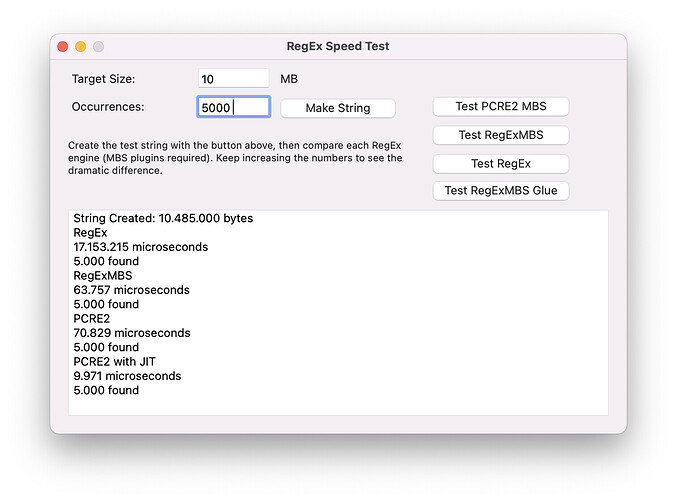Viewport: 677px width, 500px height.
Task: Click the RegExMBS result heading in log
Action: [103, 275]
